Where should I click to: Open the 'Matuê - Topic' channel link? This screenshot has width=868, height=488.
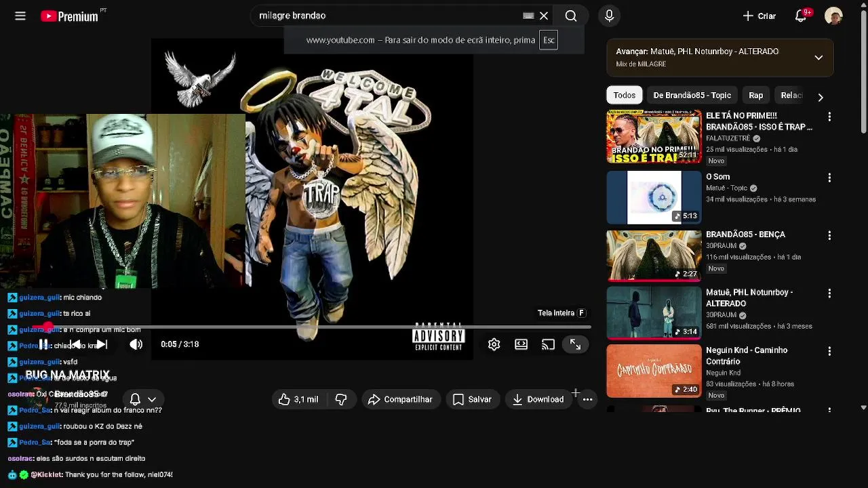(726, 188)
